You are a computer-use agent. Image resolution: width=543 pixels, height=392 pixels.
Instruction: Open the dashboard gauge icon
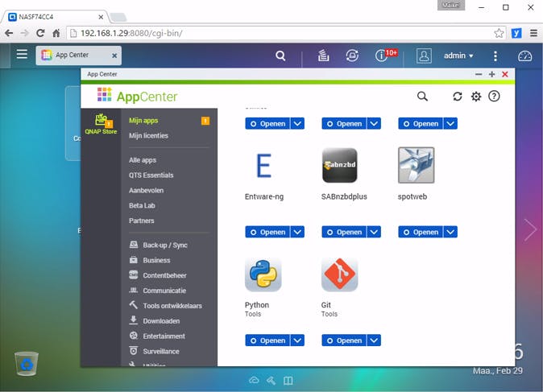524,56
